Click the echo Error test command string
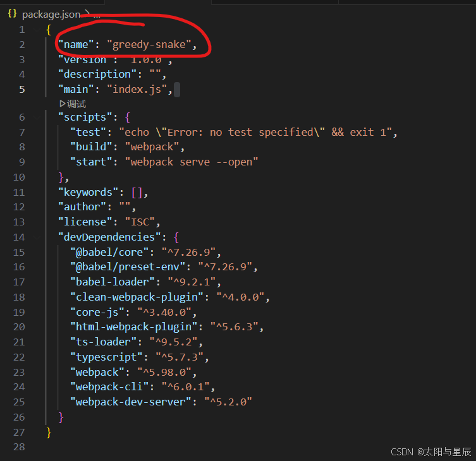476x461 pixels. point(255,132)
